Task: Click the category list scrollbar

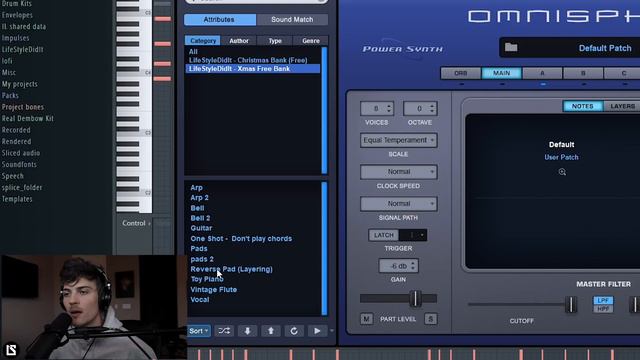Action: pos(324,110)
